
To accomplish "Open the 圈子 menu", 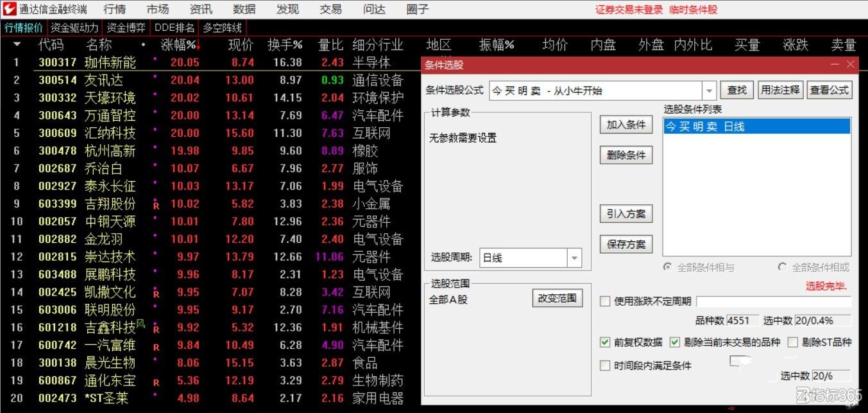I will 418,10.
